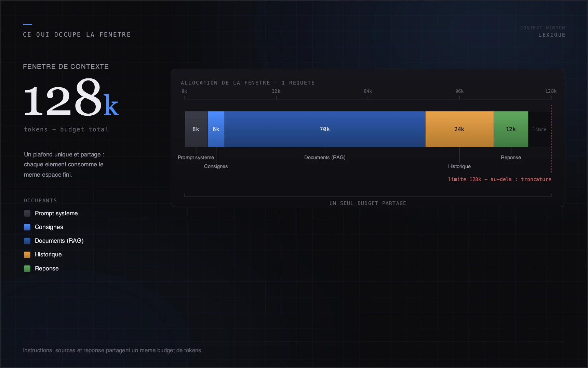Click the 'FENETRE DE CONTEXTE' heading

pyautogui.click(x=66, y=66)
